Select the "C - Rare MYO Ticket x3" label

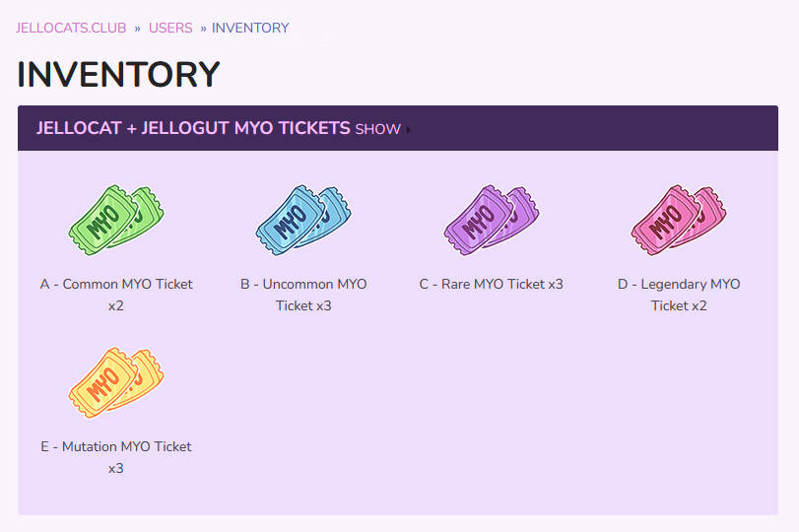[x=491, y=284]
